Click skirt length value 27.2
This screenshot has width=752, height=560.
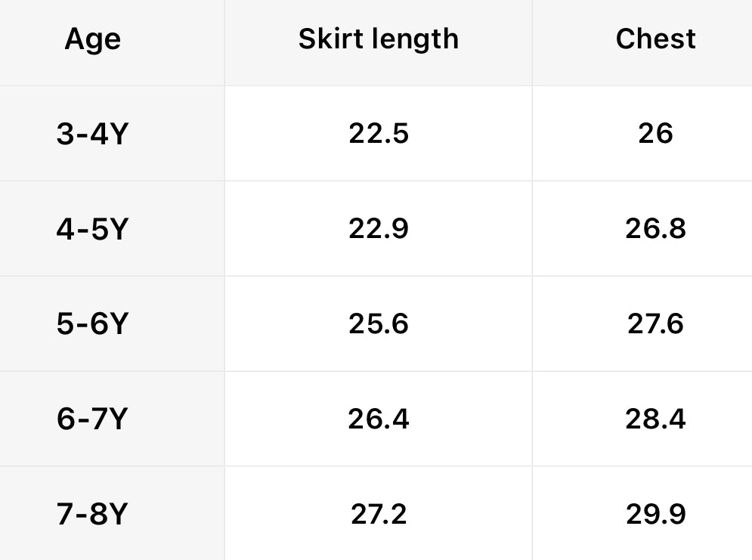378,514
